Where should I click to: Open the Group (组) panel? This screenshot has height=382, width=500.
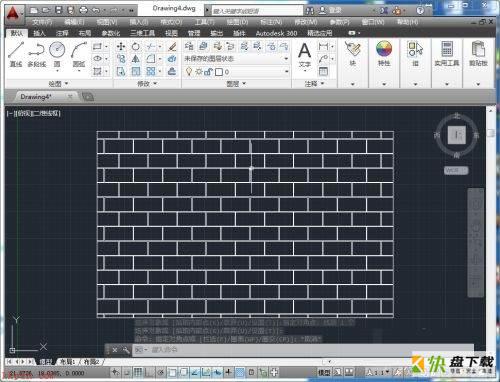[415, 54]
